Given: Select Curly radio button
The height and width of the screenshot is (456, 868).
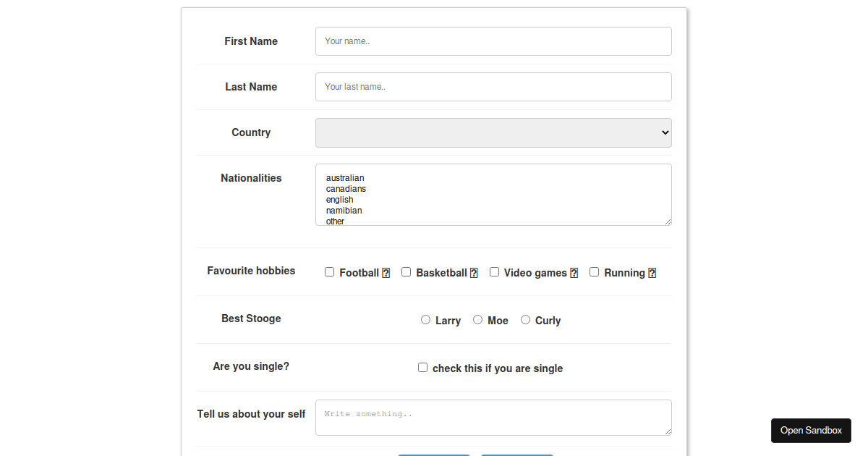Looking at the screenshot, I should pos(525,319).
